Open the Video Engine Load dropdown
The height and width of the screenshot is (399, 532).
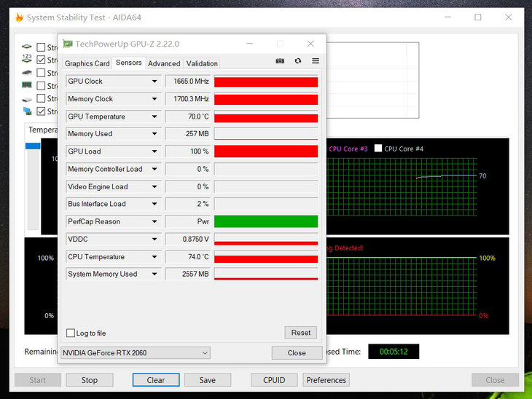[154, 187]
